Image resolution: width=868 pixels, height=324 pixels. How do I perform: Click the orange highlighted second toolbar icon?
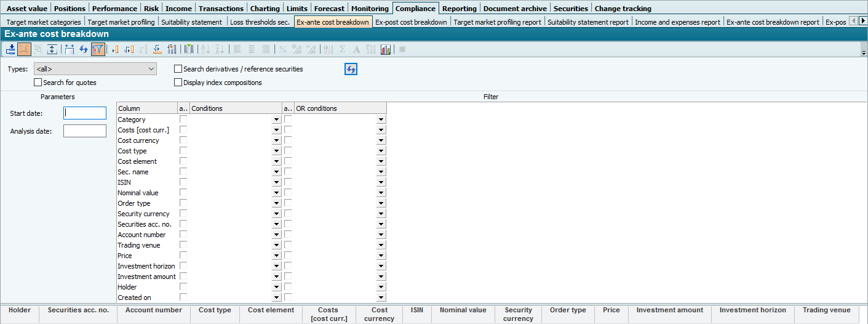24,49
